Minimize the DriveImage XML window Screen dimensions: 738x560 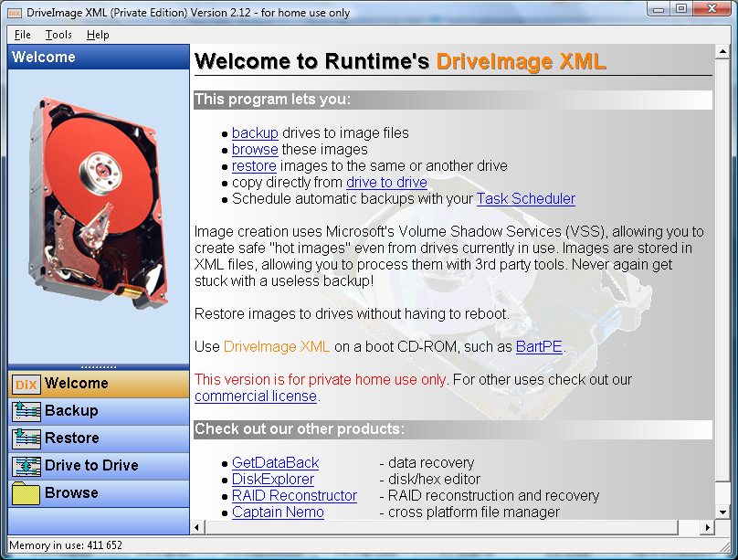(659, 9)
